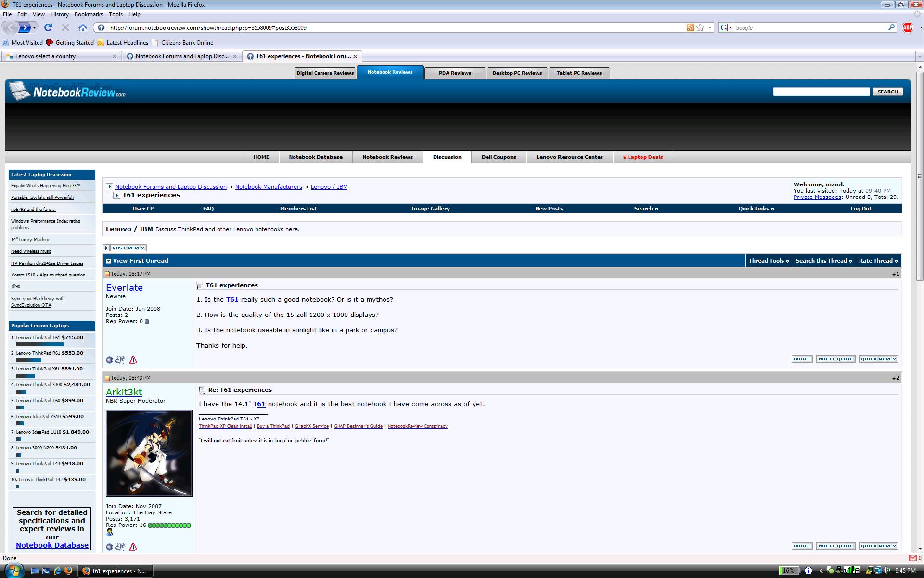Click Arkit3kt's green Rep Power bar
This screenshot has width=924, height=578.
(x=169, y=525)
